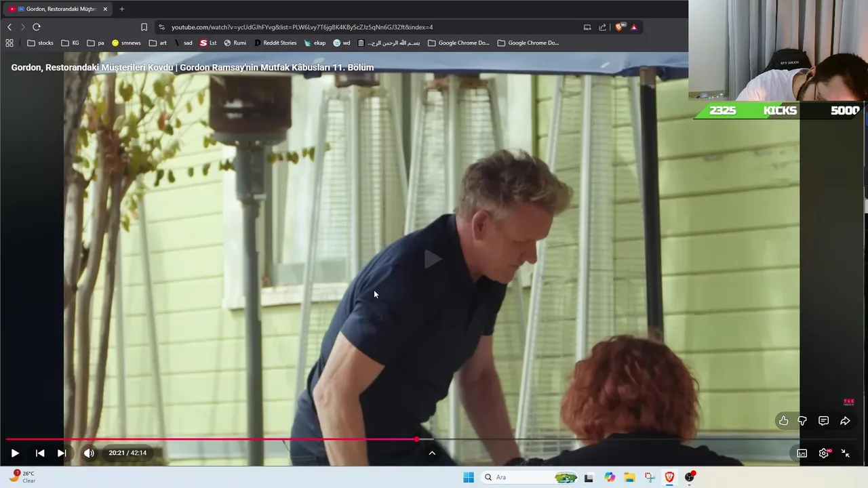
Task: Click the 20:21 / 42:14 time display
Action: (x=127, y=453)
